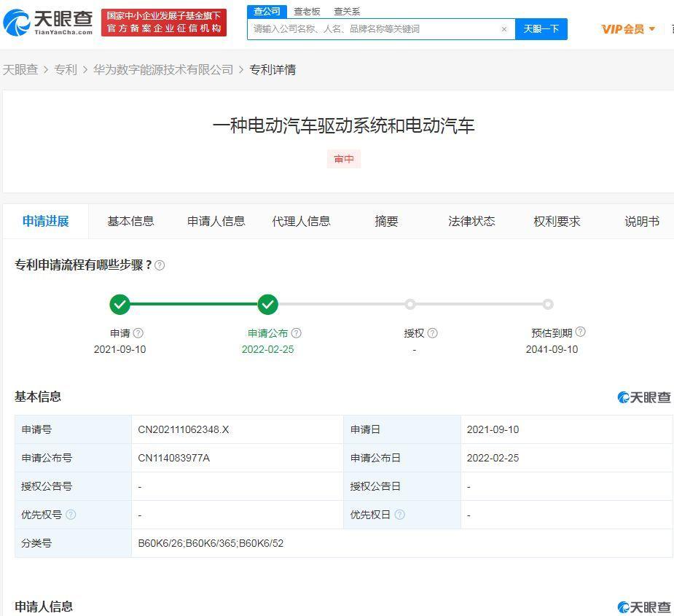Click the grey 预估到期 step marker
The height and width of the screenshot is (616, 674).
pos(548,305)
